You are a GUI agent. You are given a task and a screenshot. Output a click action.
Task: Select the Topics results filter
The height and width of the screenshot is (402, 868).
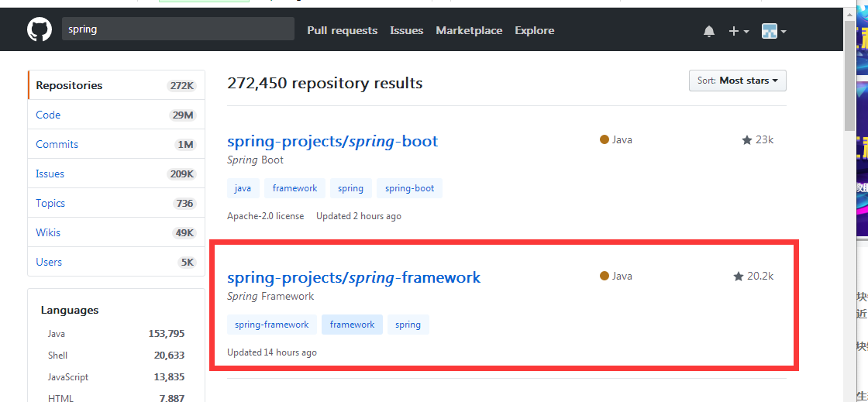[x=116, y=203]
